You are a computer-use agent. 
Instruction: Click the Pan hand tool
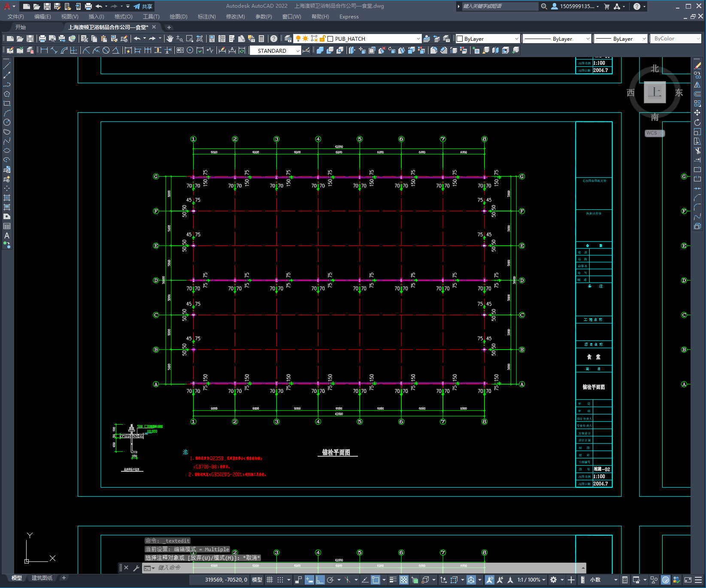[x=170, y=39]
